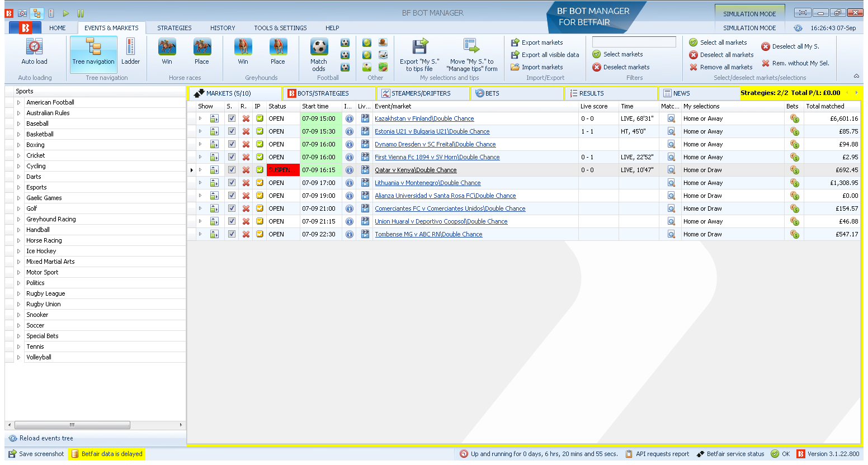Open bets coins icon for Lithuania v Montenegro
Screen dimensions: 868x465
pos(794,183)
